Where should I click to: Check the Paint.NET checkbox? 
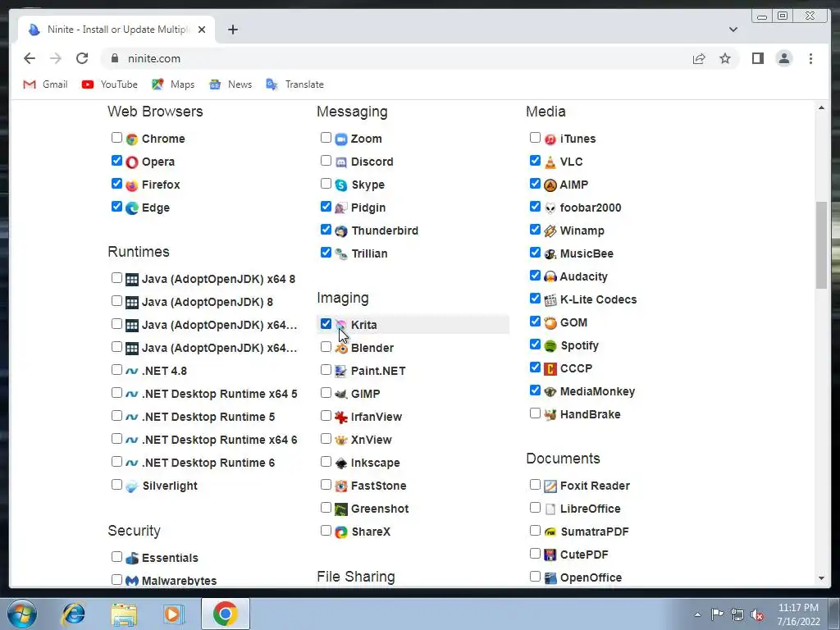coord(326,370)
